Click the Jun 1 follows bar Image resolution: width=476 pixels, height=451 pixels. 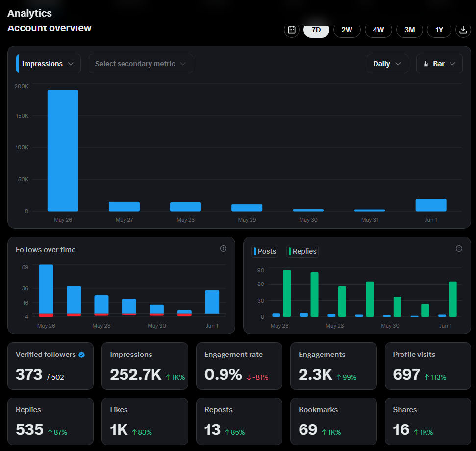212,302
